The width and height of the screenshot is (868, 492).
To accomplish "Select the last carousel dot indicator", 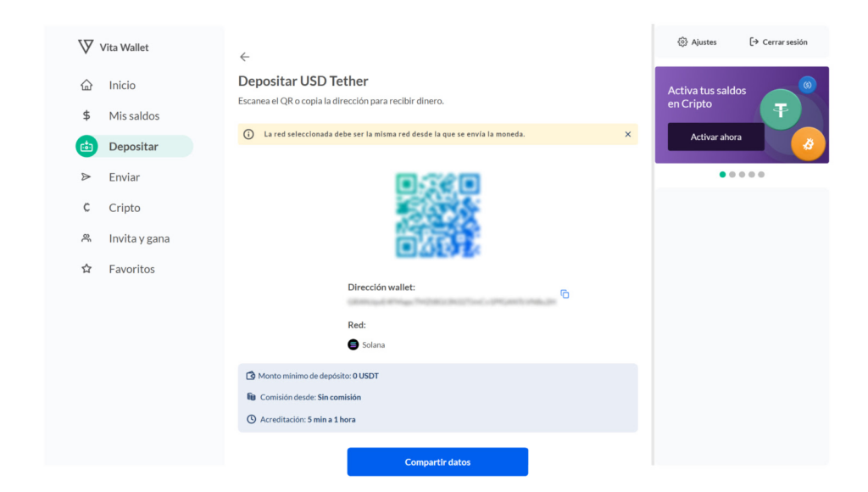I will 761,175.
